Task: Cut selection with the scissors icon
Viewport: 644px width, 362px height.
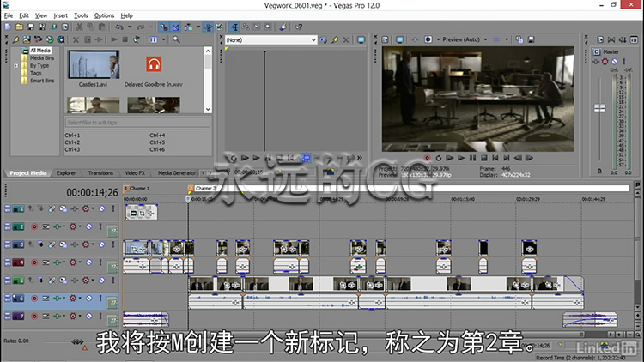Action: (x=79, y=27)
